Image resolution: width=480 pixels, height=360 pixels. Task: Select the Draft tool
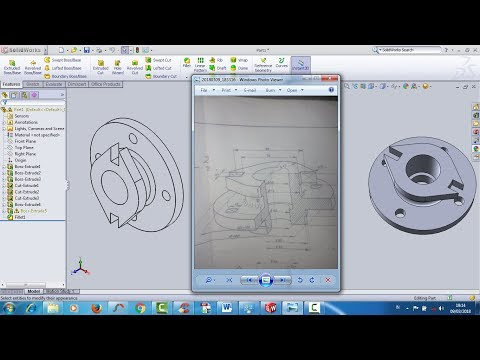click(218, 68)
